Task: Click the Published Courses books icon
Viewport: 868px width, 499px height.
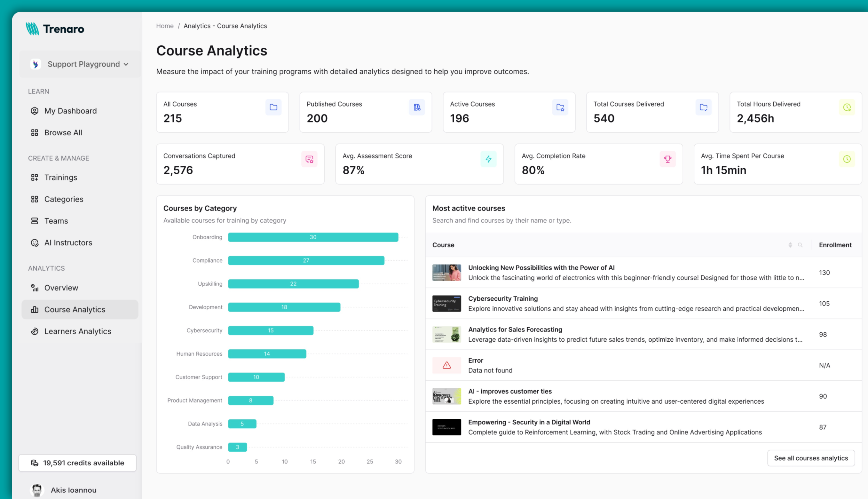Action: [x=417, y=107]
